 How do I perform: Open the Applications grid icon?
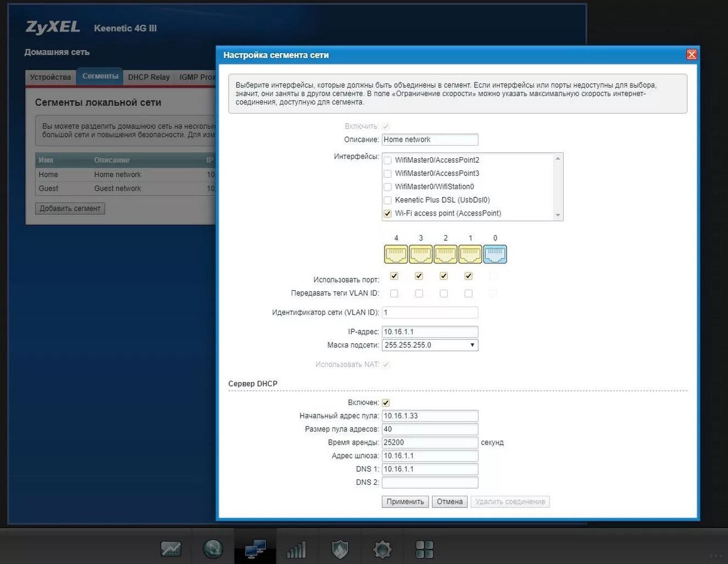tap(424, 549)
